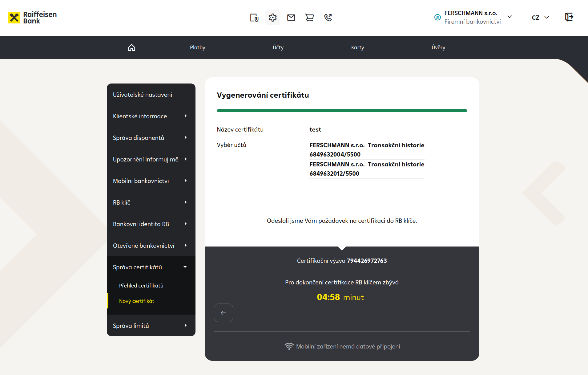
Task: Open the Karty menu
Action: (357, 47)
